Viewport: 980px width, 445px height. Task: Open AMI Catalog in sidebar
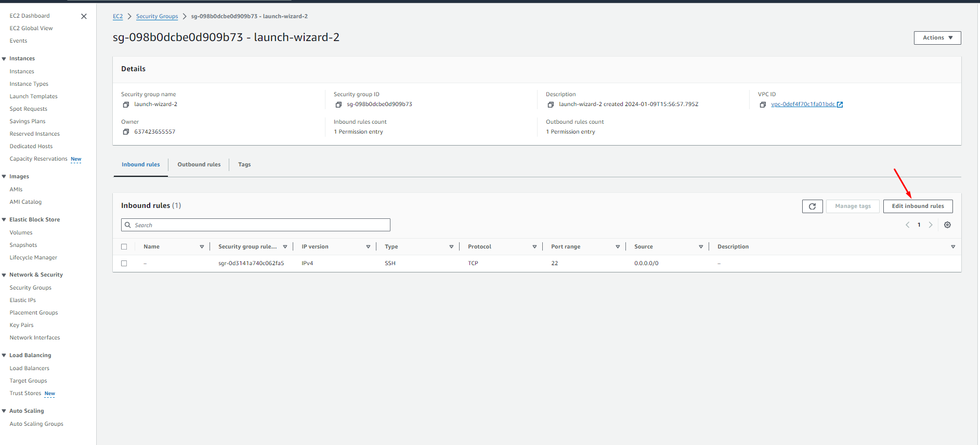(25, 202)
